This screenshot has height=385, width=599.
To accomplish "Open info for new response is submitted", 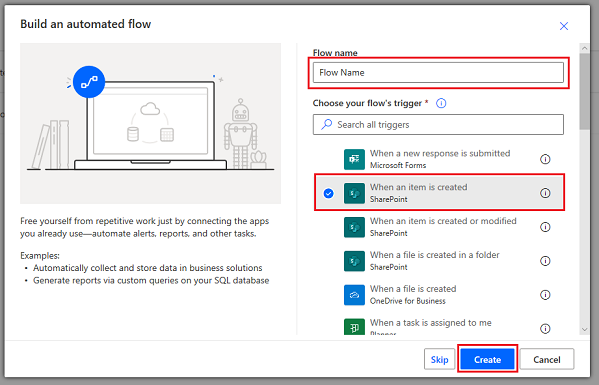I will (545, 159).
